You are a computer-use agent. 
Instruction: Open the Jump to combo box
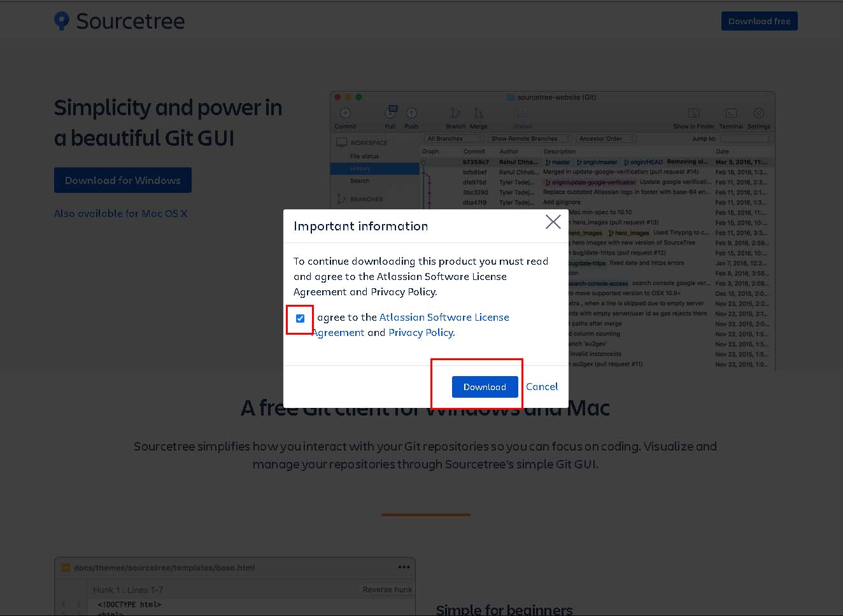pos(746,139)
